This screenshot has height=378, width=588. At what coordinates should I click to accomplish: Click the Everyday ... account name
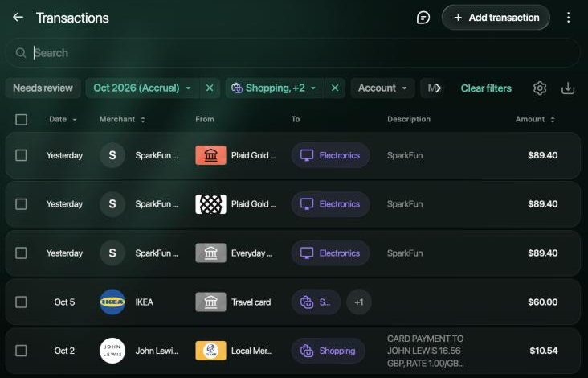251,253
